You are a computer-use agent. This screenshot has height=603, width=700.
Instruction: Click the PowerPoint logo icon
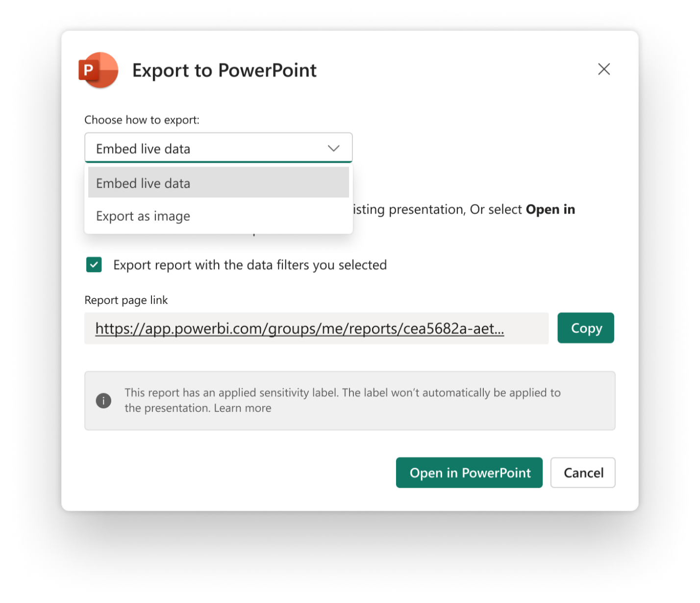pos(99,70)
